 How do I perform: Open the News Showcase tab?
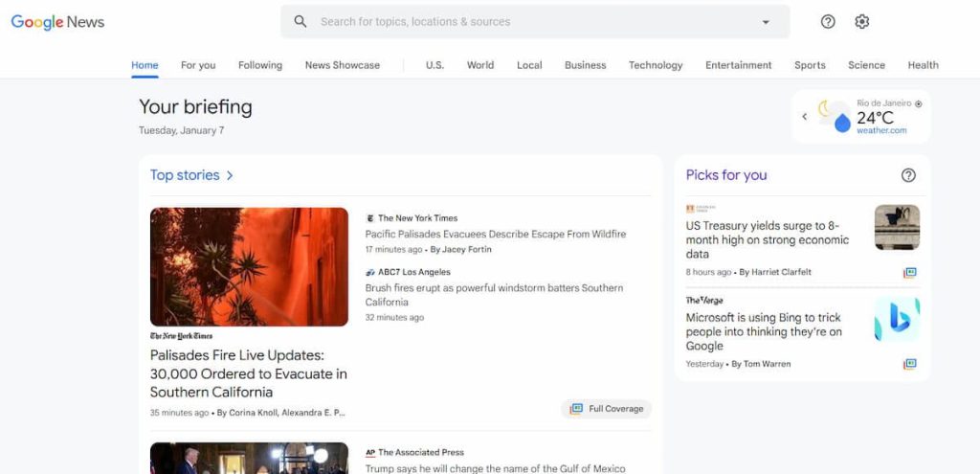343,65
